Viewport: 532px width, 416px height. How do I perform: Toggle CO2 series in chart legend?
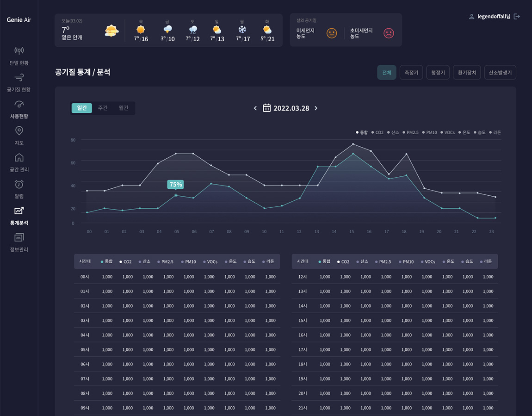(x=377, y=133)
